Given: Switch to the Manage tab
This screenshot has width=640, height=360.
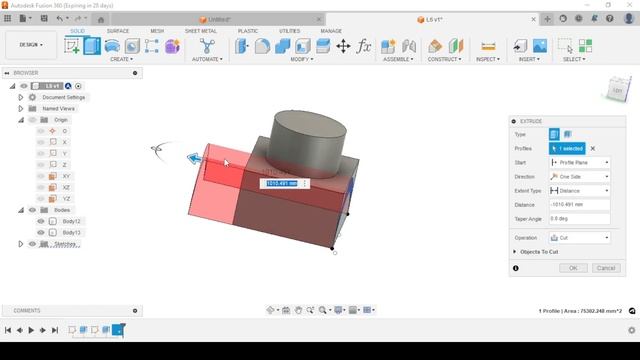Looking at the screenshot, I should (331, 31).
